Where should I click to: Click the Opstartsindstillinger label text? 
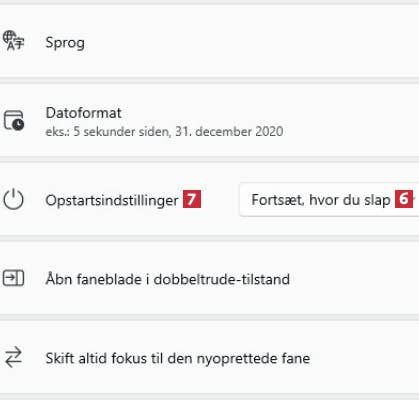[112, 201]
